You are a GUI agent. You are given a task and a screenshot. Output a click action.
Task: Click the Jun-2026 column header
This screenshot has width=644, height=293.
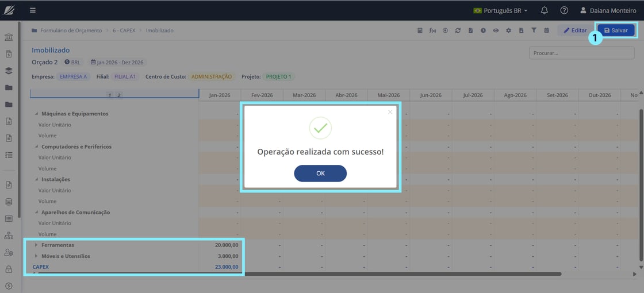[431, 95]
